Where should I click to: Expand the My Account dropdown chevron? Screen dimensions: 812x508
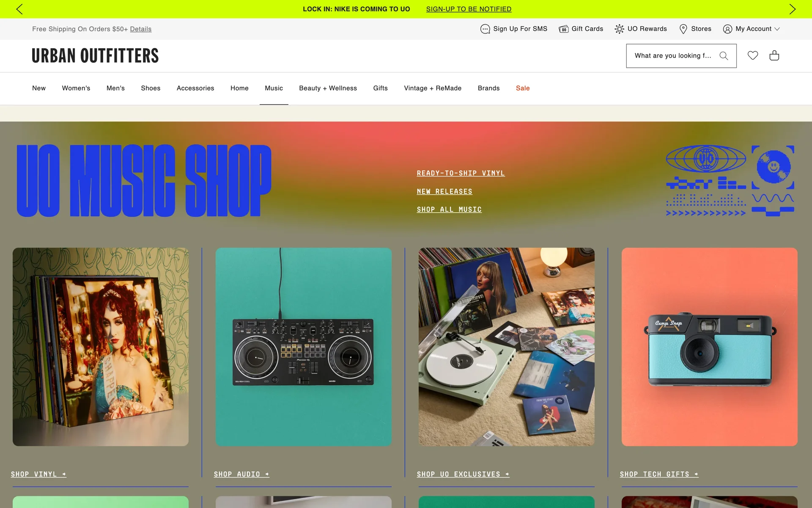(777, 29)
